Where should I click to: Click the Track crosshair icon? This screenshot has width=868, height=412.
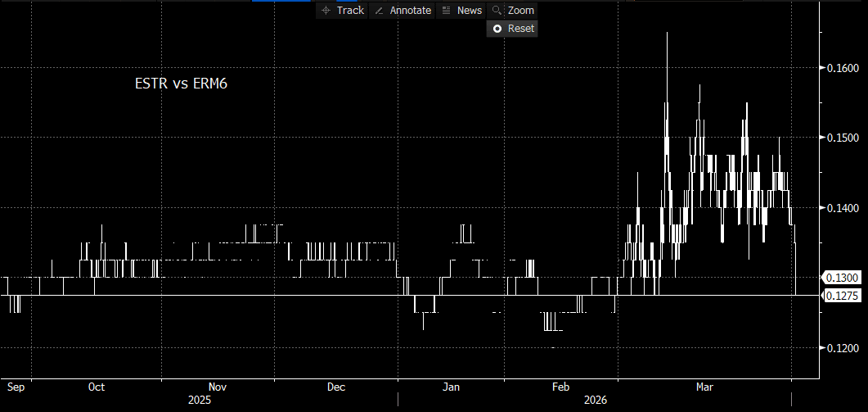(x=326, y=11)
